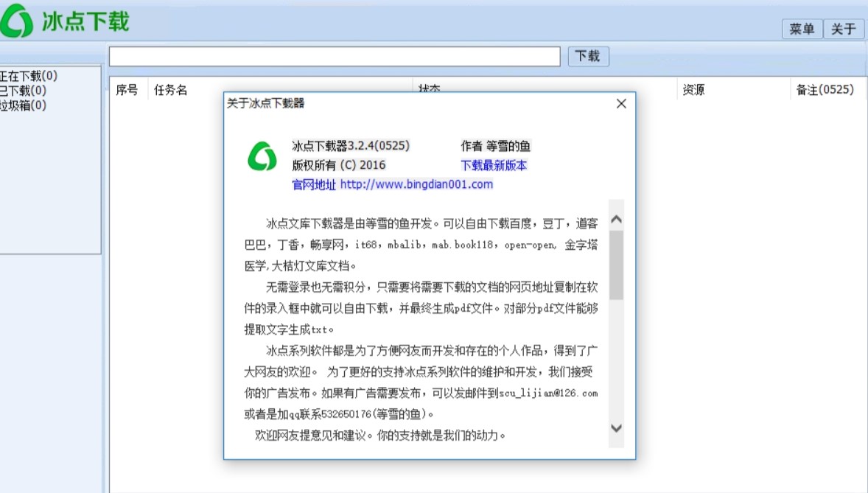
Task: Click the 序号 column header
Action: [x=127, y=89]
